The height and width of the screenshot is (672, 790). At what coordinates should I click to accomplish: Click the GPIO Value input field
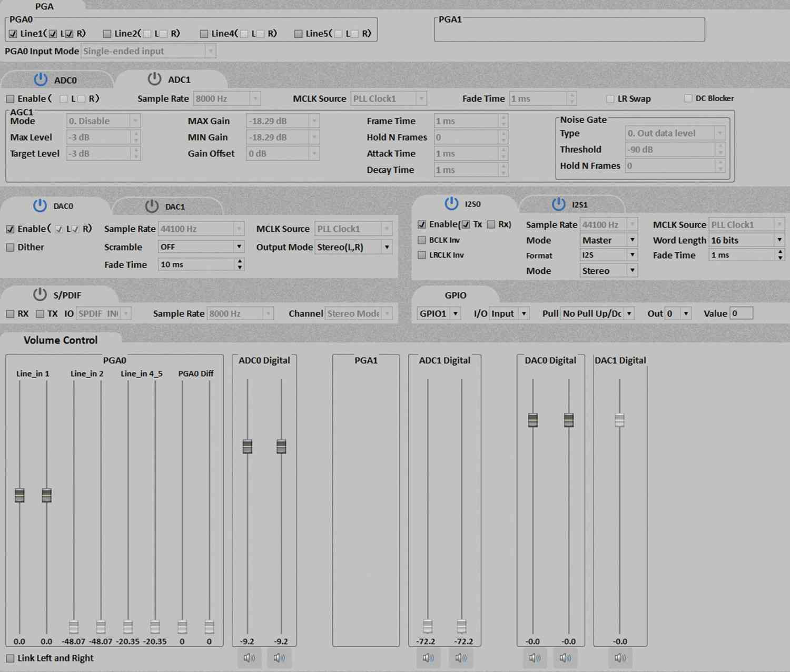click(x=741, y=313)
